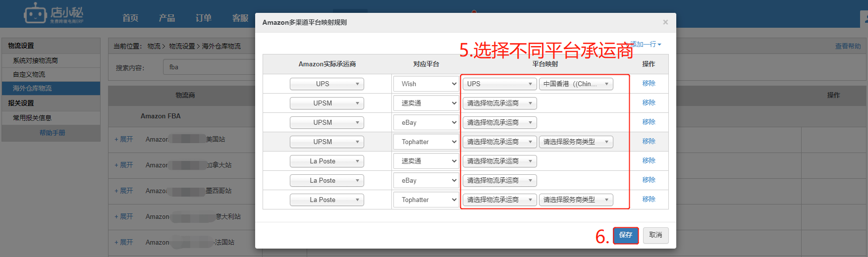This screenshot has width=868, height=257.
Task: Expand the Amazon 加拿大站 row
Action: tap(124, 165)
